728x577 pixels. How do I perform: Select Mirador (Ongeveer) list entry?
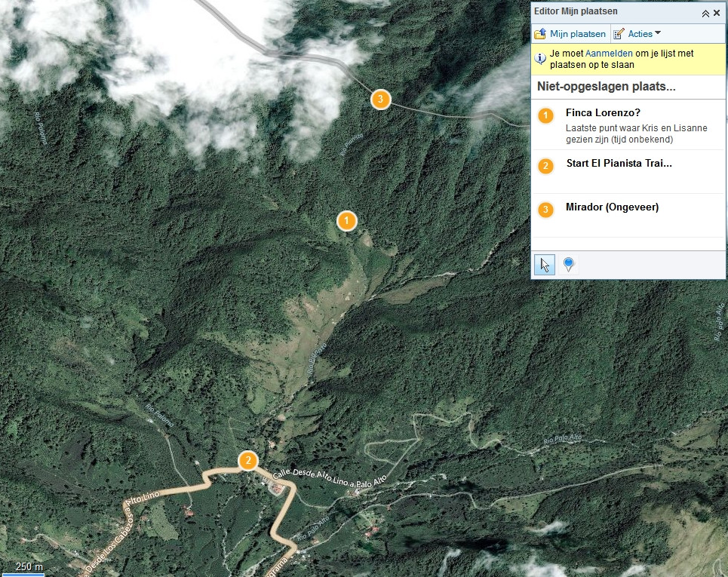pos(612,207)
